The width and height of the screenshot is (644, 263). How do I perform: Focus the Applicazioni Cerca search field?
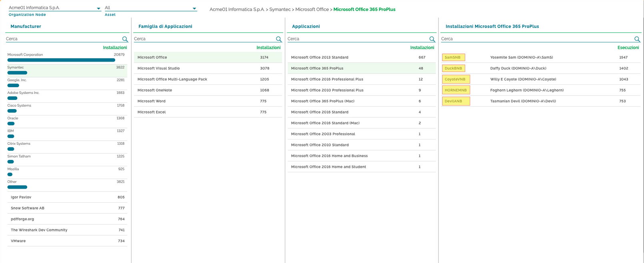[358, 39]
